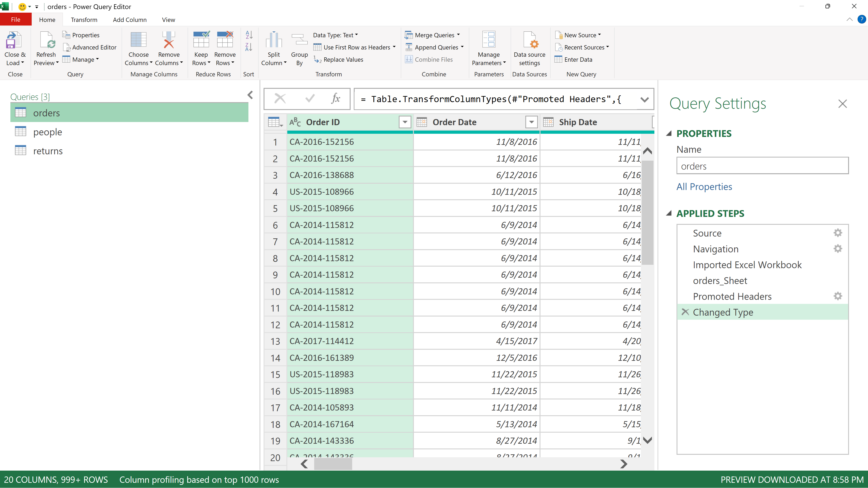Open Data source settings

pos(529,40)
